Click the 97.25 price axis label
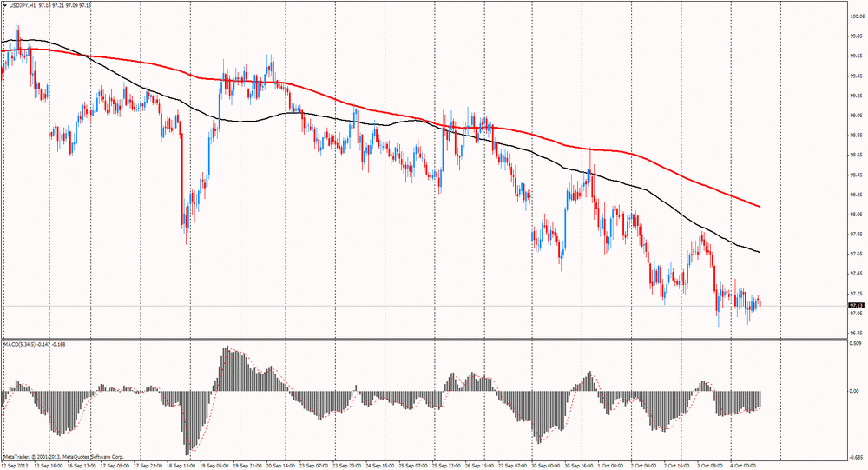Screen dimensions: 868x470 click(x=856, y=293)
